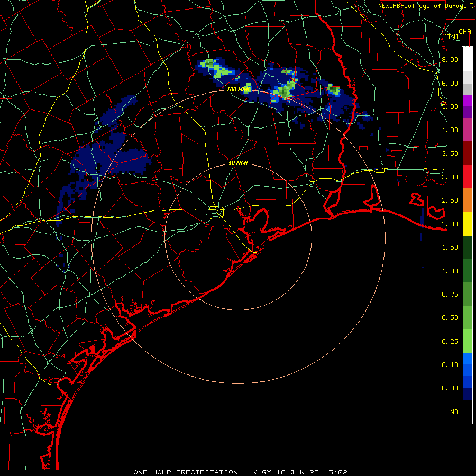Click the '4.00' scale label
The height and width of the screenshot is (476, 476).
point(450,130)
